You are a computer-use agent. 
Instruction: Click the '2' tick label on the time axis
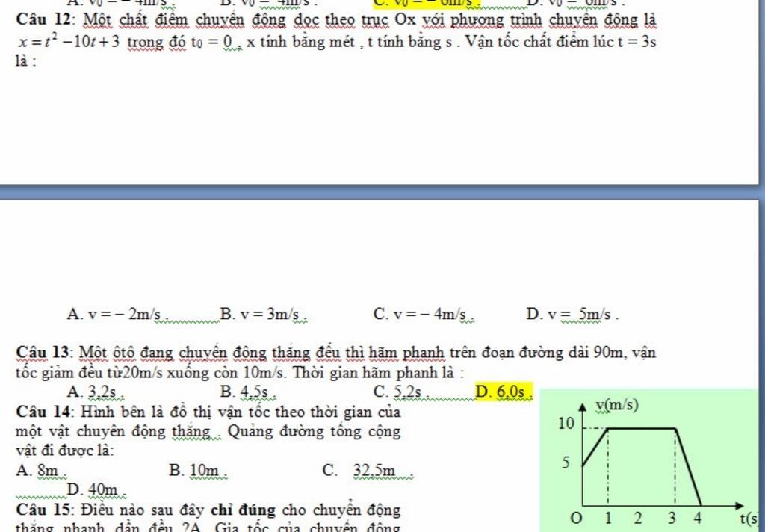(x=638, y=517)
